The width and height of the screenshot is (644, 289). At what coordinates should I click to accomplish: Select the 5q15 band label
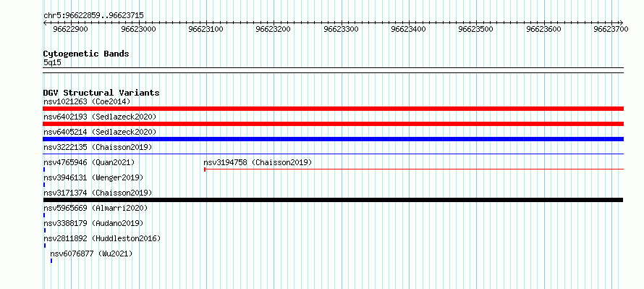(x=52, y=62)
